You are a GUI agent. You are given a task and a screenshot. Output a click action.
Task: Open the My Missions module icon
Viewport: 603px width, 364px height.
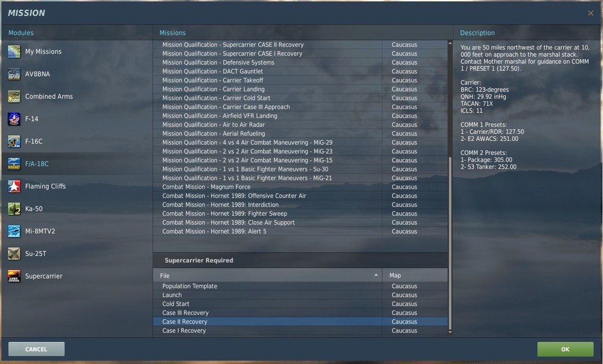pyautogui.click(x=14, y=51)
